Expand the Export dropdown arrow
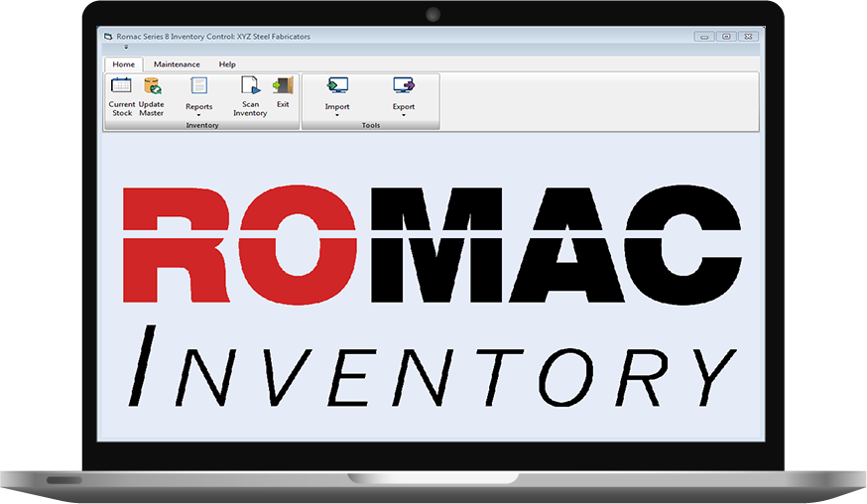This screenshot has height=504, width=867. pos(404,115)
